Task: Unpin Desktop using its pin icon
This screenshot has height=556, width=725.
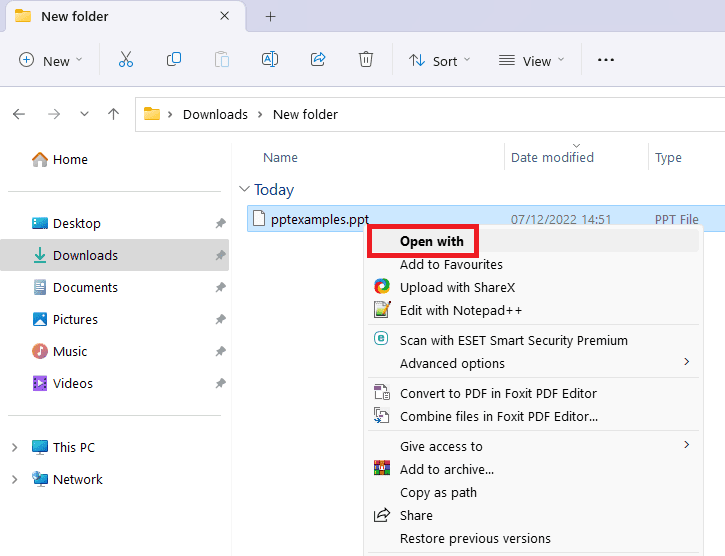Action: point(221,223)
